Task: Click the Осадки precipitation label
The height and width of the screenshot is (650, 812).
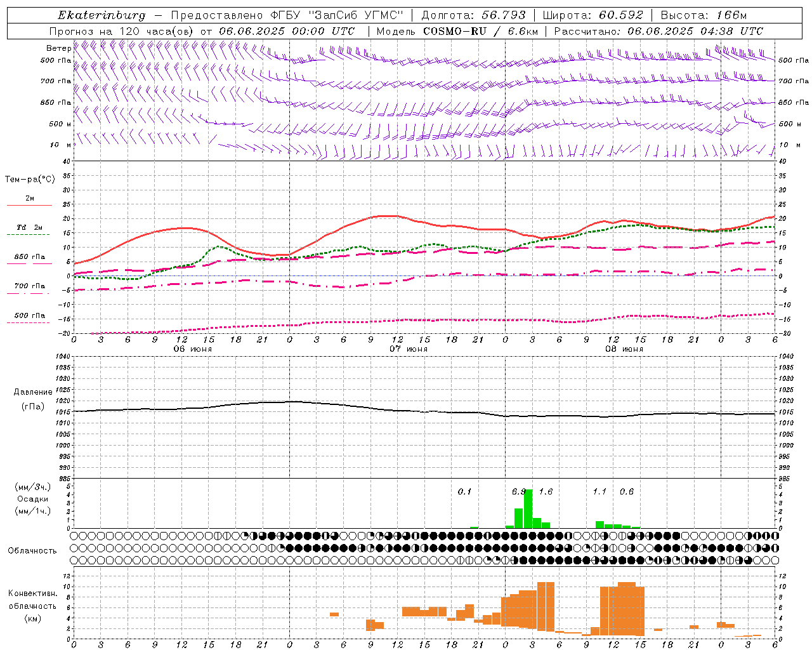Action: [x=33, y=499]
